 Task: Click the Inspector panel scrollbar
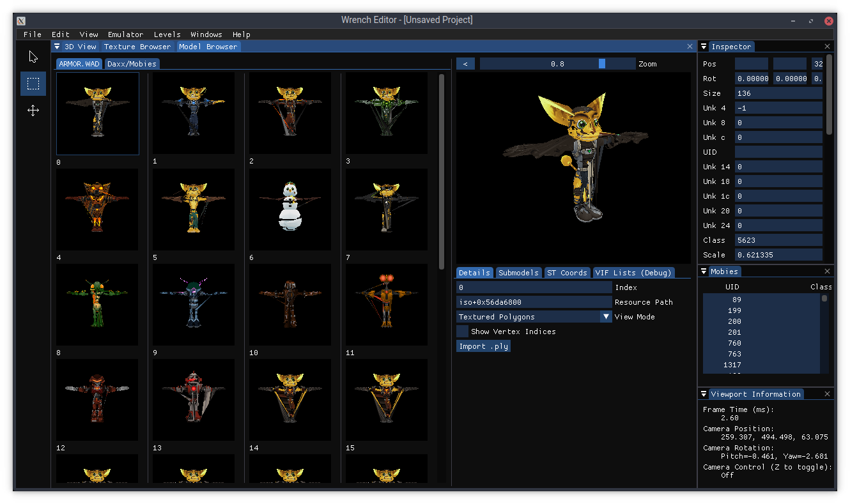(x=830, y=95)
